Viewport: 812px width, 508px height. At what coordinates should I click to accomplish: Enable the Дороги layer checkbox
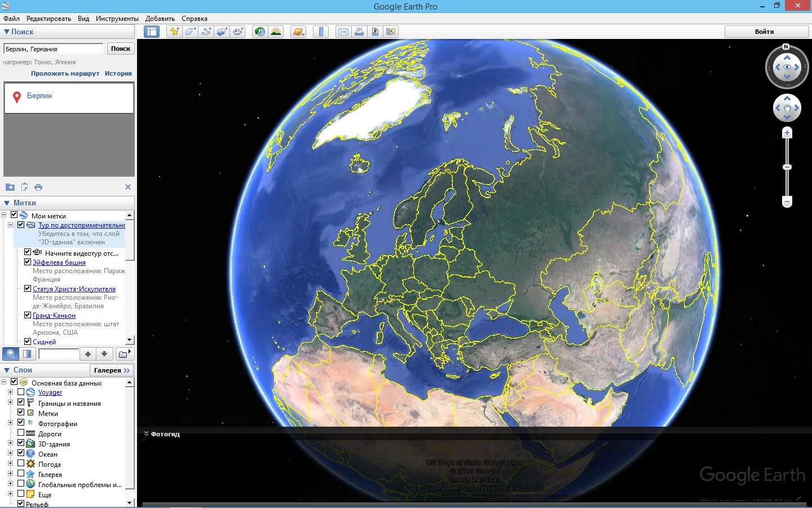21,432
